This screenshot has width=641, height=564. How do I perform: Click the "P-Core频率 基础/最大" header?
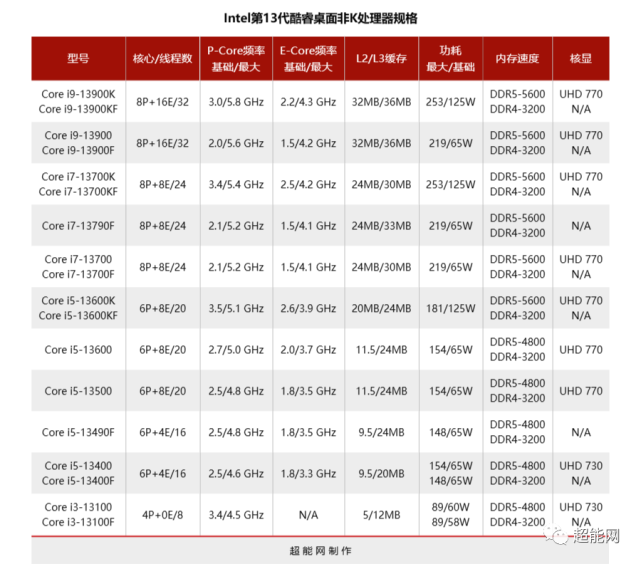(x=236, y=58)
